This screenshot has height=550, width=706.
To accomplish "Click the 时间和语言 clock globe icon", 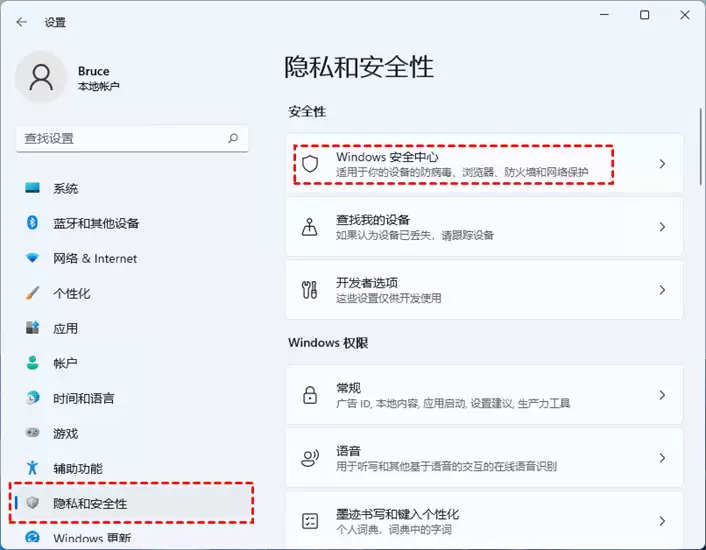I will [32, 398].
